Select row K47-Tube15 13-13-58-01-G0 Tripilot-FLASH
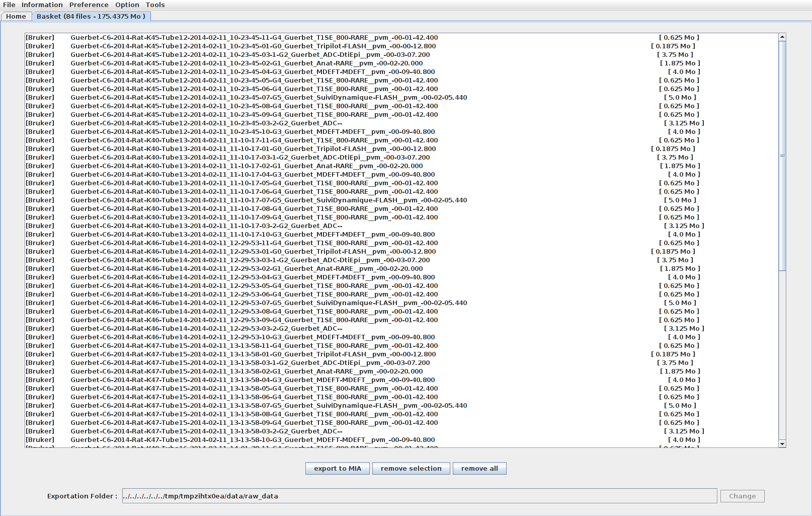This screenshot has width=812, height=516. coord(401,354)
